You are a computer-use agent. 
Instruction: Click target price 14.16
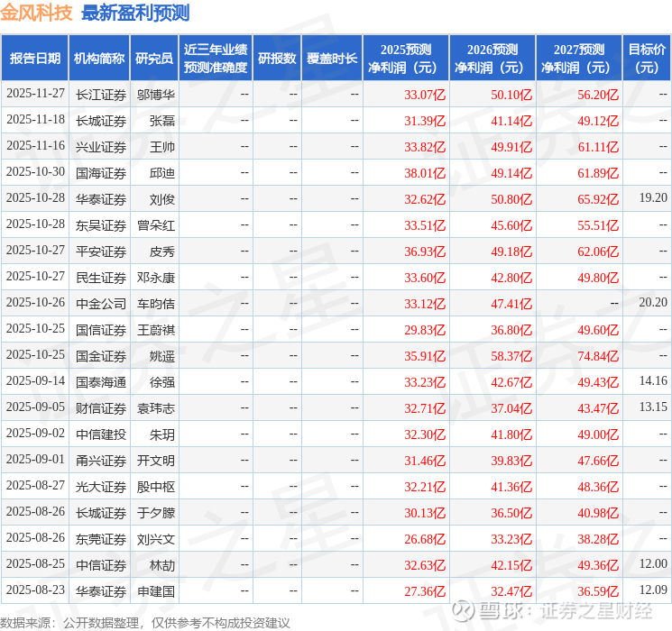pos(653,380)
